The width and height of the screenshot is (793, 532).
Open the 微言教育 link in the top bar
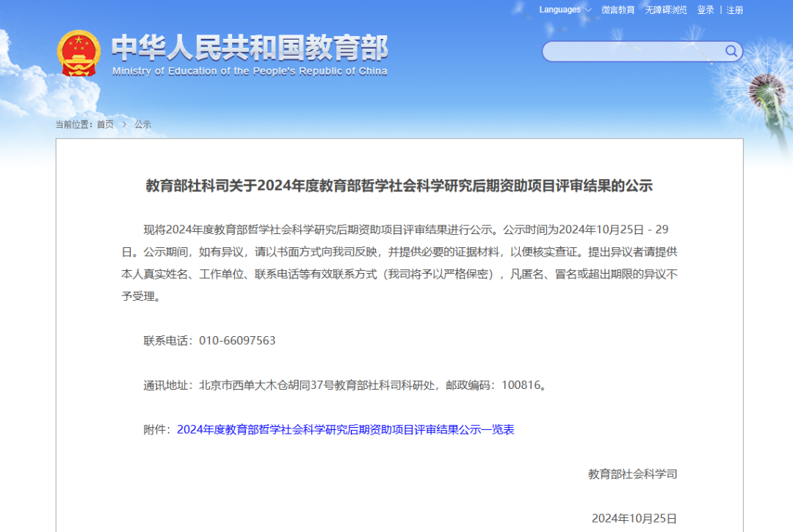pyautogui.click(x=618, y=10)
